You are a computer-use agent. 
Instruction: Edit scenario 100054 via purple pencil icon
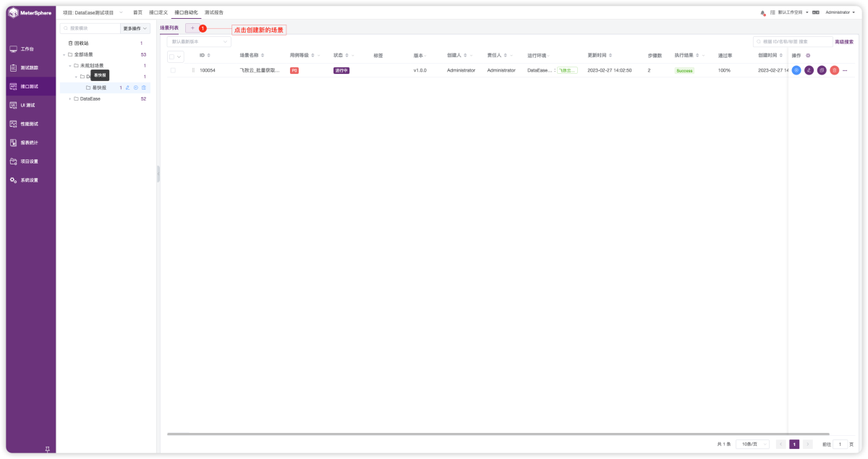pos(809,70)
